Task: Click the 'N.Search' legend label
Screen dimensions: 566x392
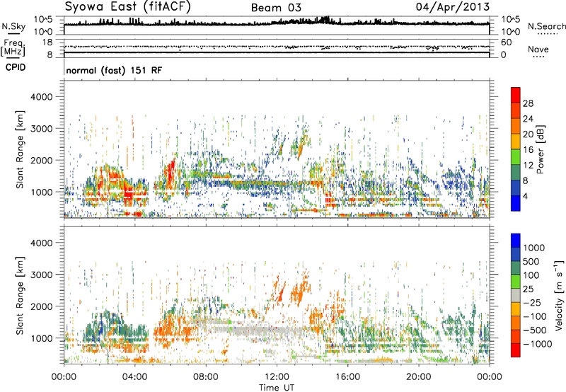Action: coord(546,26)
